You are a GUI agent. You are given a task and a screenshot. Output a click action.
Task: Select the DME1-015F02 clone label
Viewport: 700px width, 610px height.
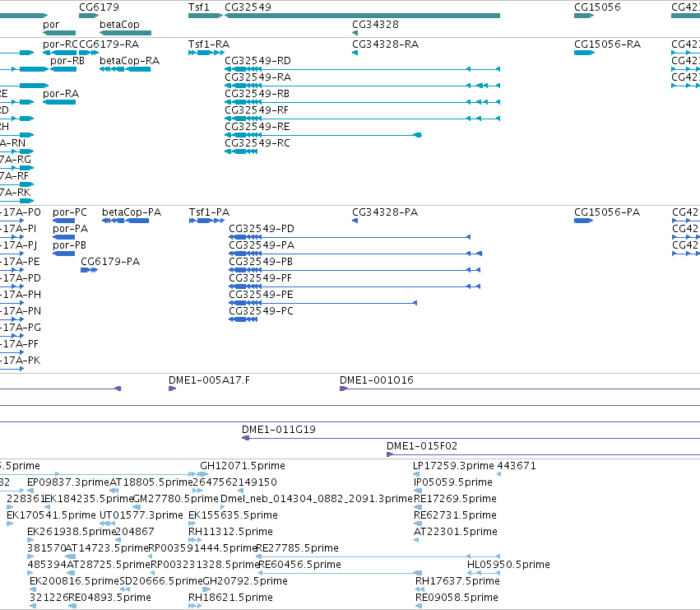tap(422, 446)
